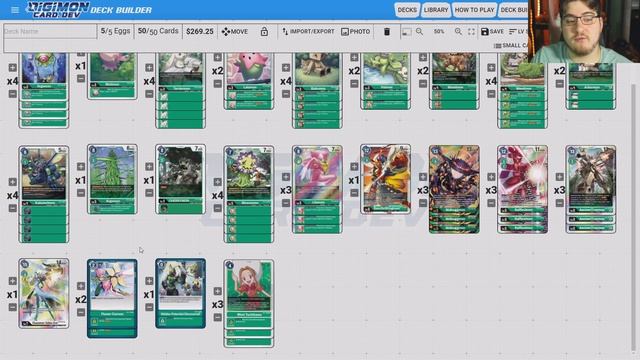Remove a copy of Flower Cannon

pos(81,312)
